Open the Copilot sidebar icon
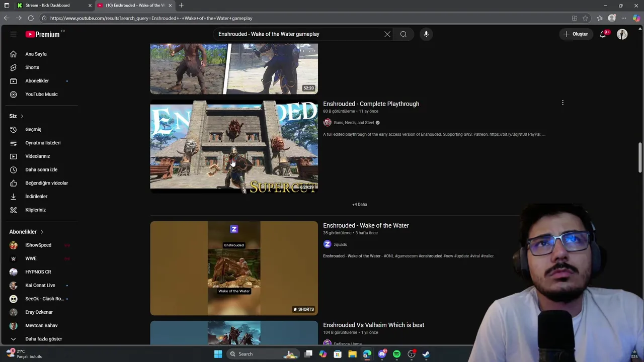644x362 pixels. 636,18
